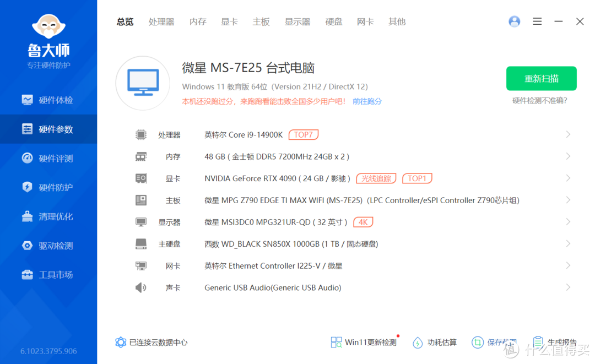Click the 功耗估算 droplet icon
Viewport: 595px width, 364px height.
pos(418,343)
